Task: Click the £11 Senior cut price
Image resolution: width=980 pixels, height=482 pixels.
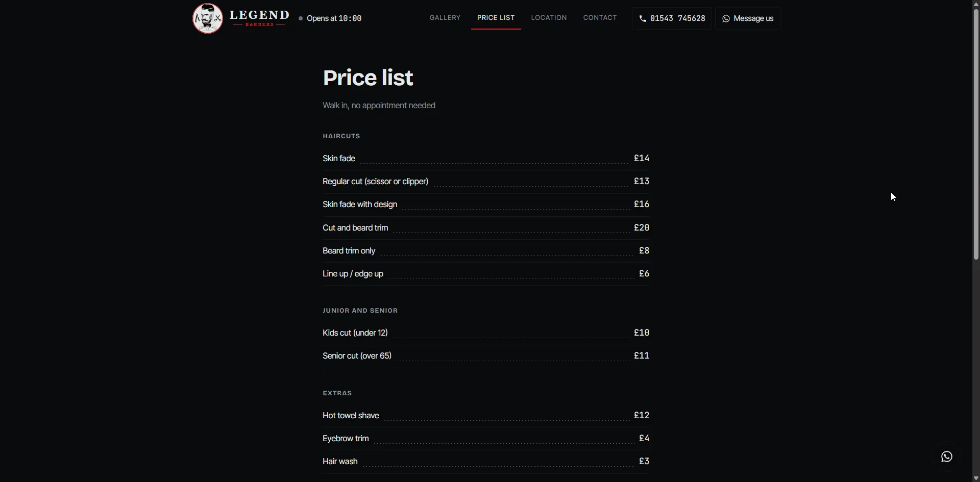Action: pos(642,356)
